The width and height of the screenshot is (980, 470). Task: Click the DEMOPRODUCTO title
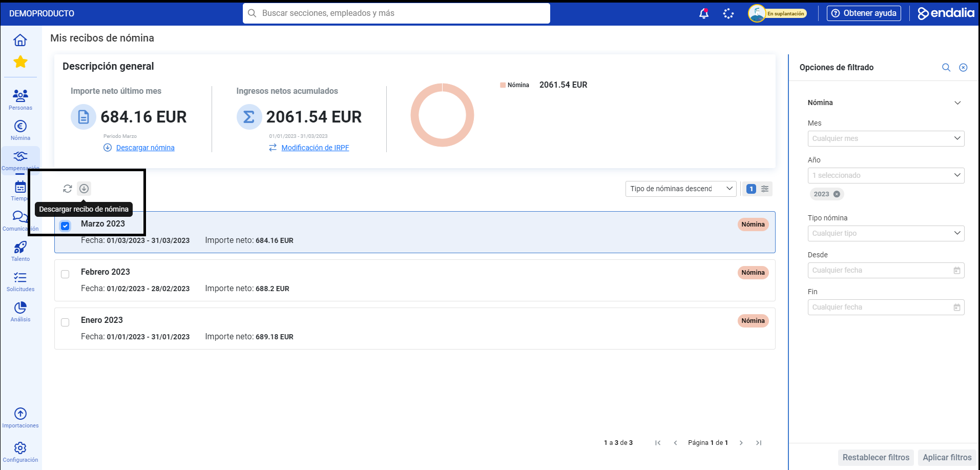41,13
